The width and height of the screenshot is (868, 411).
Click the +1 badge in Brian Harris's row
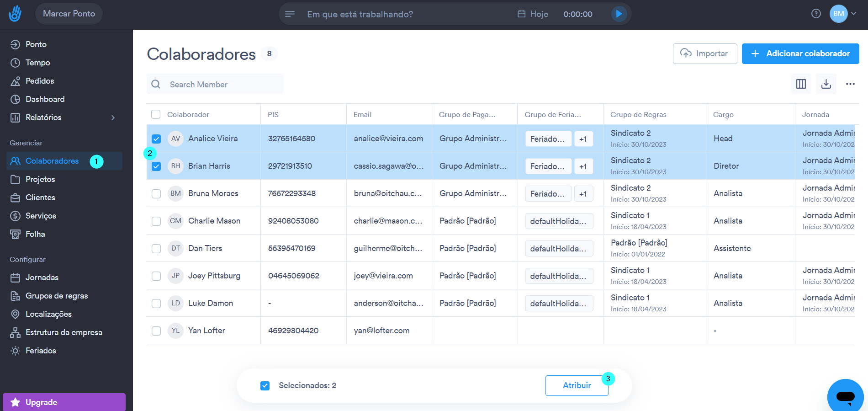(x=583, y=166)
